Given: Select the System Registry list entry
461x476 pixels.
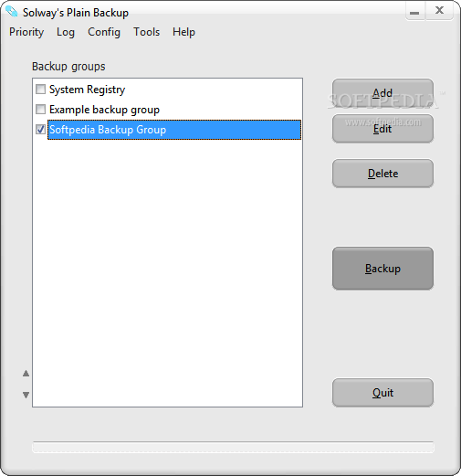Looking at the screenshot, I should click(87, 90).
